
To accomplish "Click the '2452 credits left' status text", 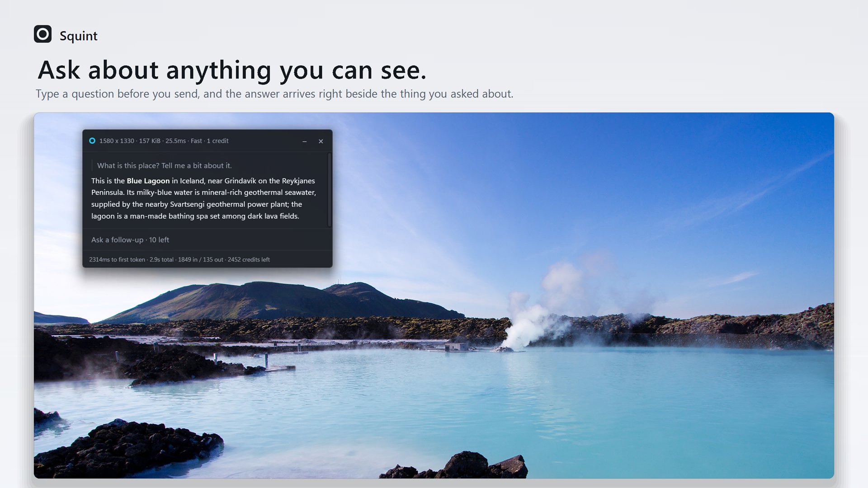I will (249, 260).
